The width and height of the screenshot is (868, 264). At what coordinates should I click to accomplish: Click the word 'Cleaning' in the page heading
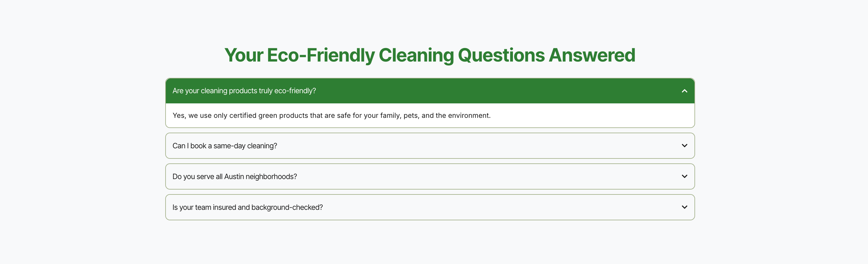[x=416, y=55]
